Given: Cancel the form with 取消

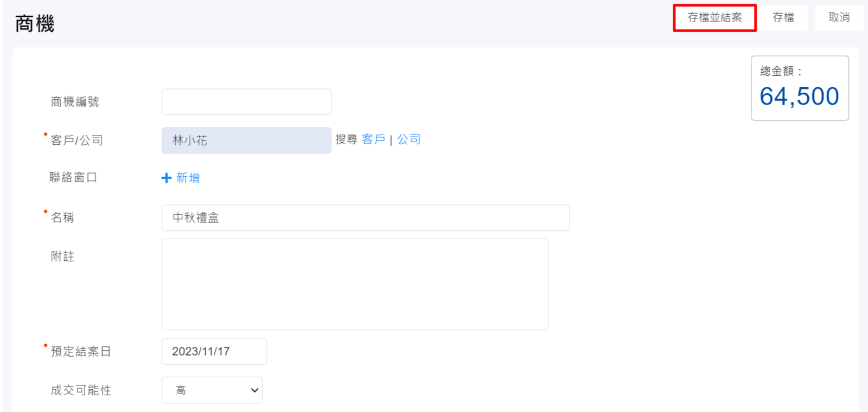Looking at the screenshot, I should pos(839,18).
